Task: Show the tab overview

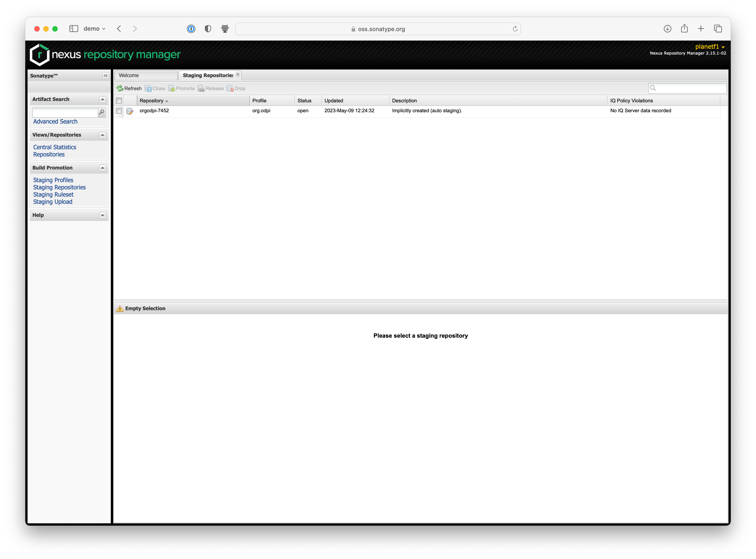Action: pos(718,29)
